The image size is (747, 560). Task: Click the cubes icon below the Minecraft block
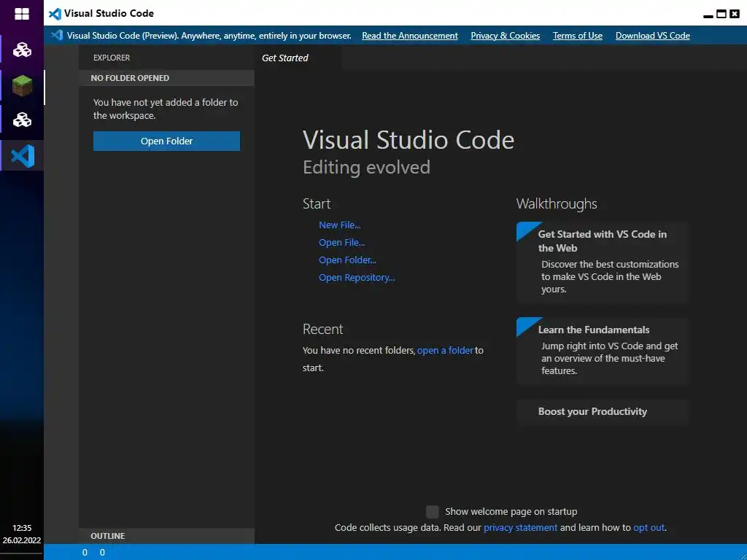tap(22, 120)
